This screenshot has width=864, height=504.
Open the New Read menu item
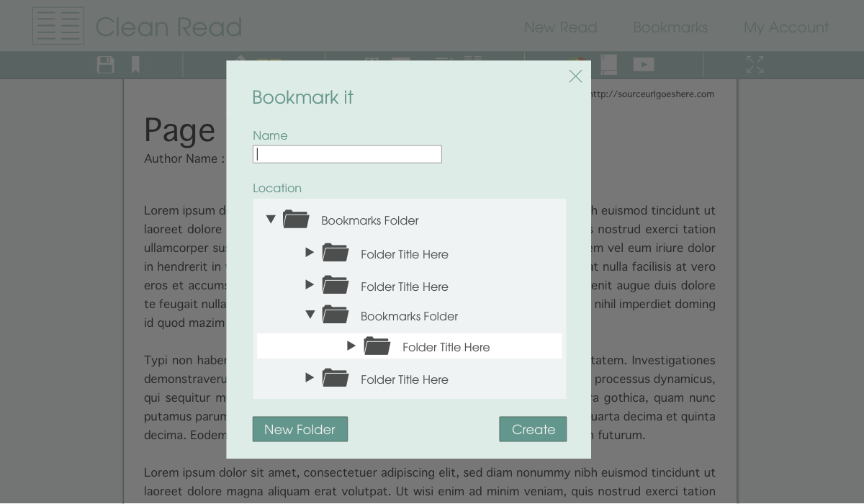pyautogui.click(x=560, y=27)
